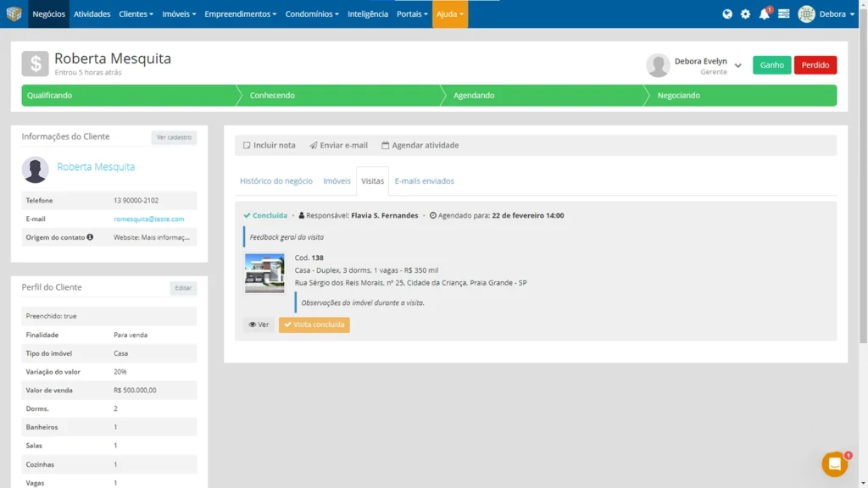Expand the Condomínios menu dropdown

312,14
